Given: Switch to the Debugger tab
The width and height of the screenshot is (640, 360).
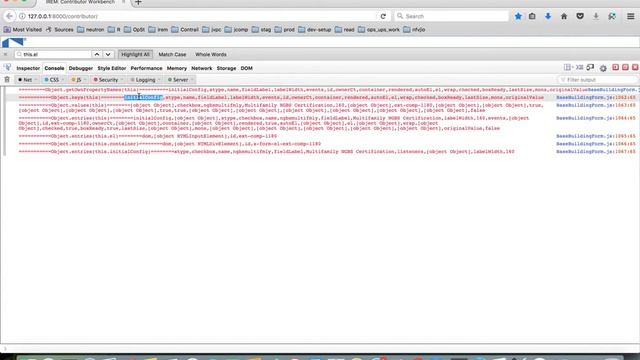Looking at the screenshot, I should [81, 68].
